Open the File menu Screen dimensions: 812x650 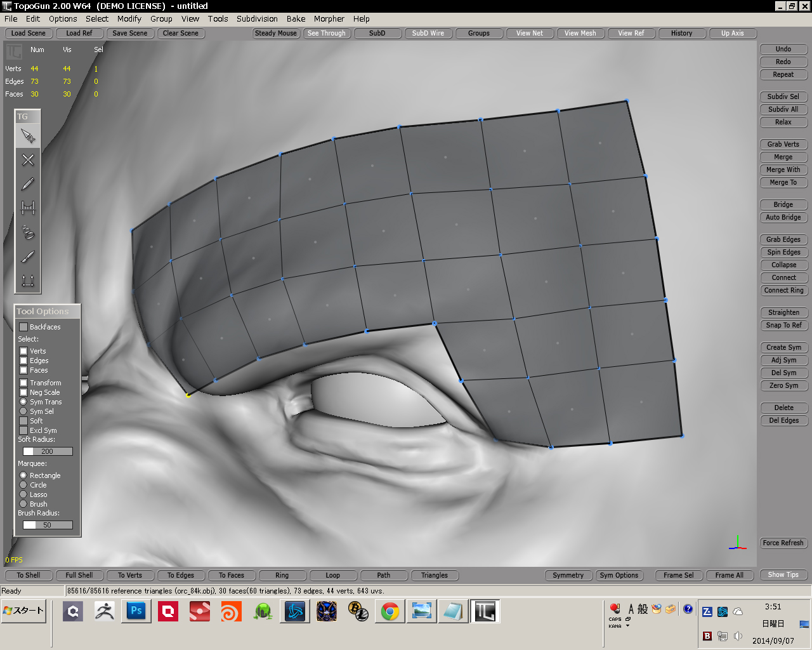pos(11,18)
